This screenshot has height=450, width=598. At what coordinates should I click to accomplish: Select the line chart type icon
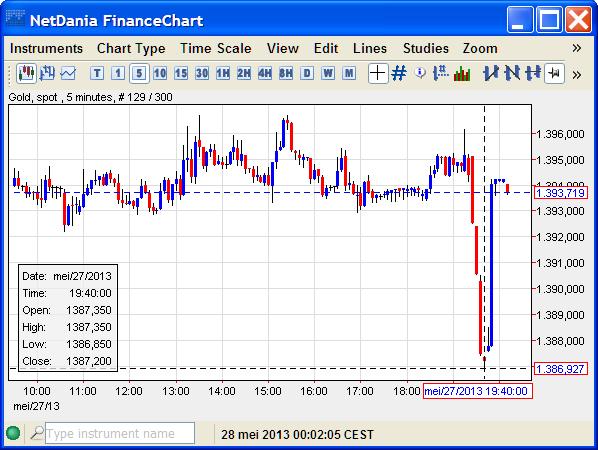pyautogui.click(x=68, y=73)
